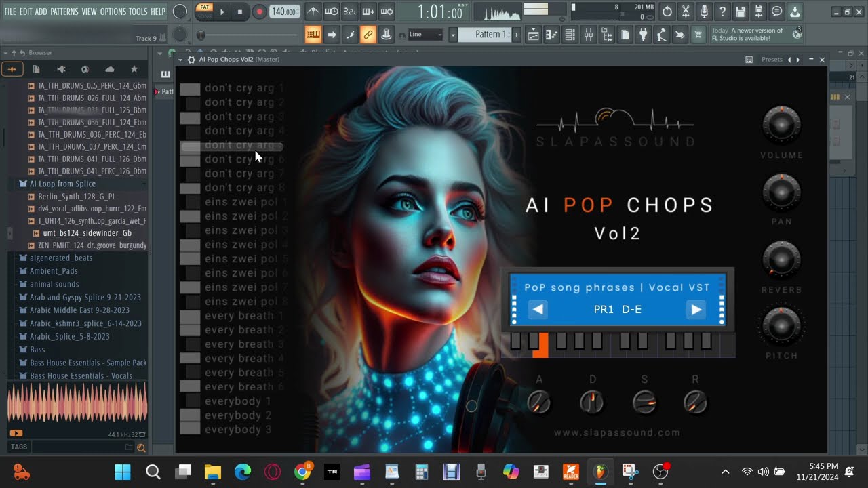Expand the animal sounds folder
Screen dimensions: 868x488
(x=54, y=284)
